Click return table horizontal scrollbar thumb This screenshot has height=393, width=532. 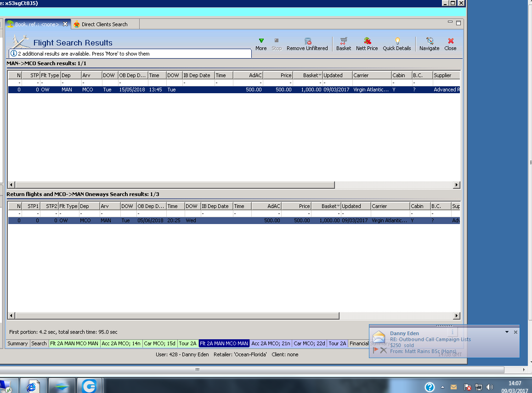(x=177, y=316)
